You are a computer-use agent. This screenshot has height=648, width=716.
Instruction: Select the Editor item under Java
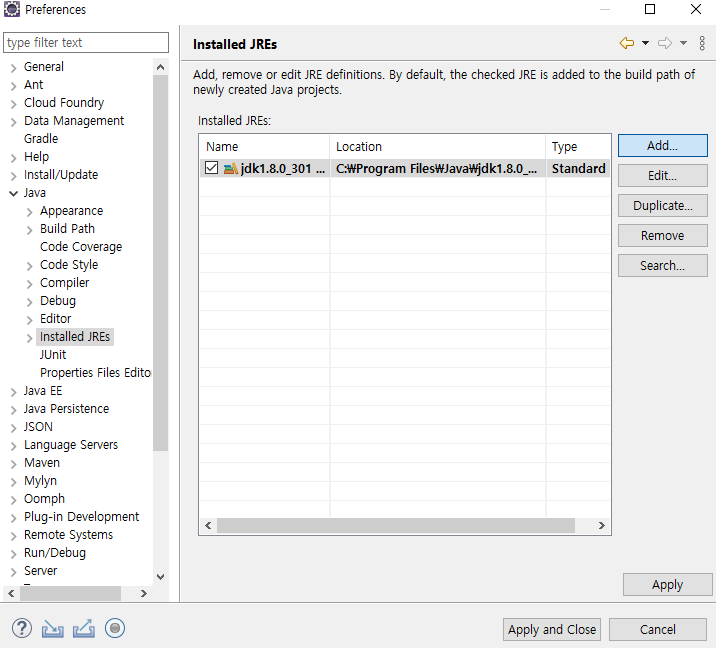point(56,318)
